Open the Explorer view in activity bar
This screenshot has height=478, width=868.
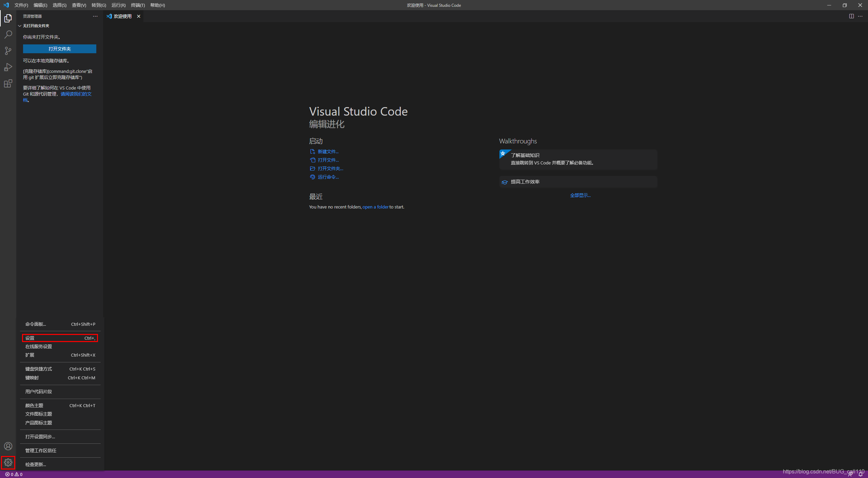point(8,18)
